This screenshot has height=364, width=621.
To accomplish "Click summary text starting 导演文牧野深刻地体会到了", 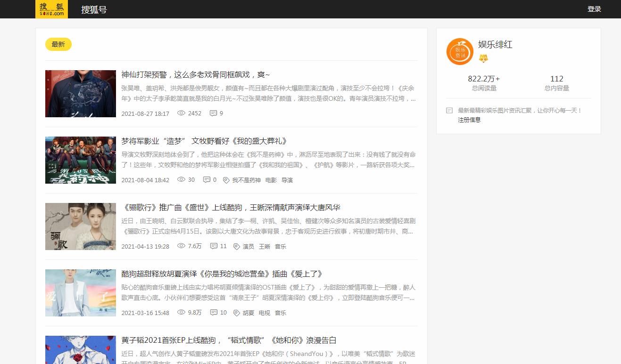I will click(x=269, y=160).
